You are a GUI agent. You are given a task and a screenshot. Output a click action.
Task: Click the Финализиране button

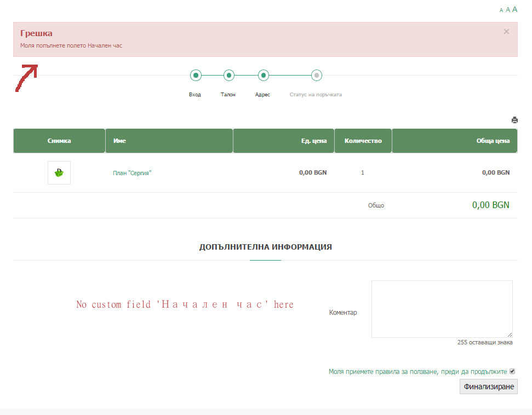(489, 387)
